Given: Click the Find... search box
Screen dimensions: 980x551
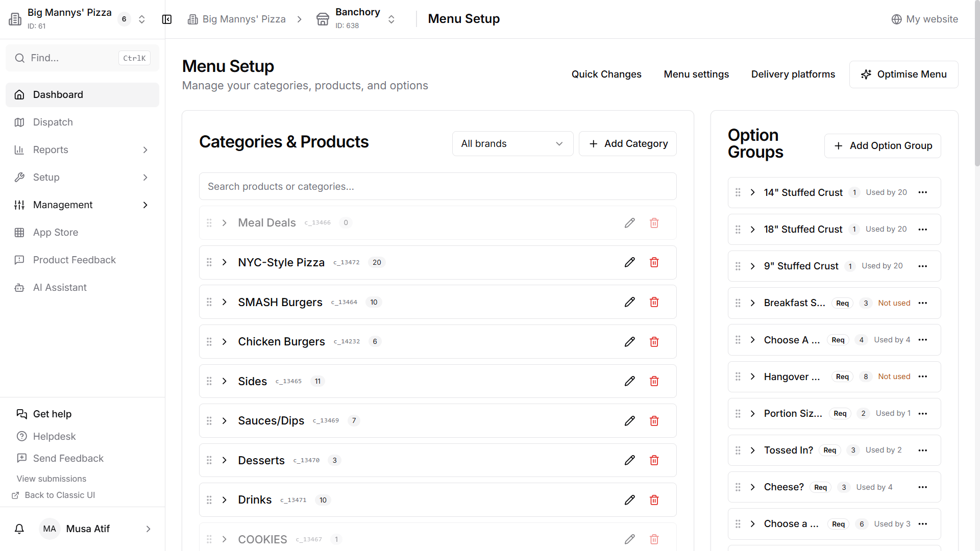Looking at the screenshot, I should 82,58.
